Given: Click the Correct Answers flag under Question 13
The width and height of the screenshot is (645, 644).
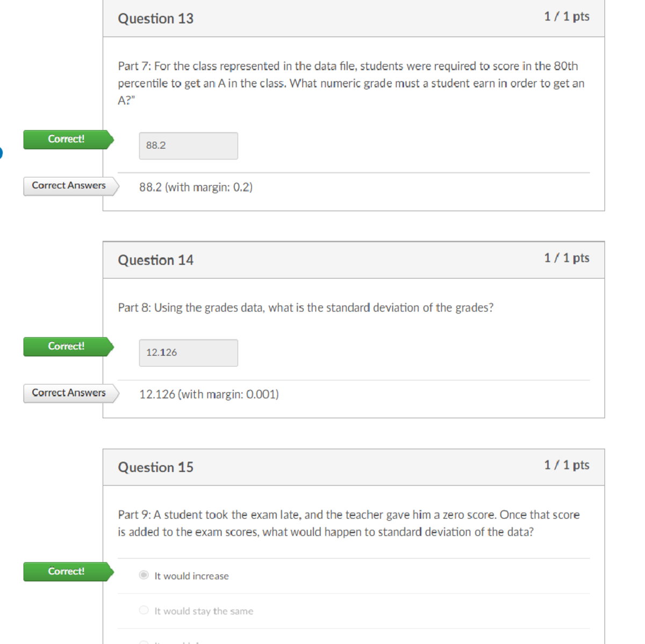Looking at the screenshot, I should [x=69, y=186].
